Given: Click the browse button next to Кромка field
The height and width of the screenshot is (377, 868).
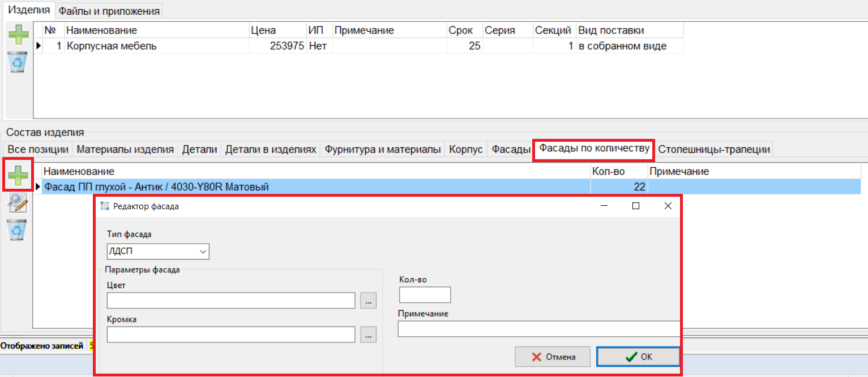Looking at the screenshot, I should pos(368,334).
